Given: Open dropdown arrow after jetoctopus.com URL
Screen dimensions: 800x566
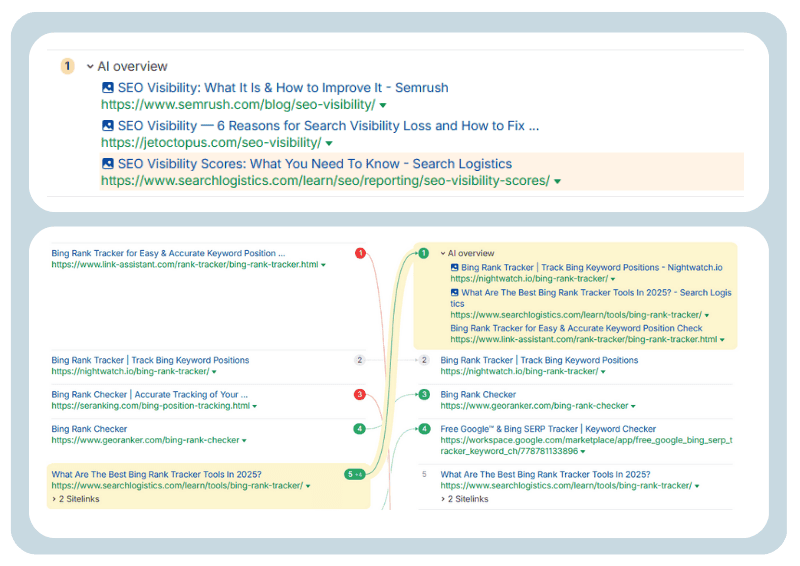Looking at the screenshot, I should (x=329, y=143).
